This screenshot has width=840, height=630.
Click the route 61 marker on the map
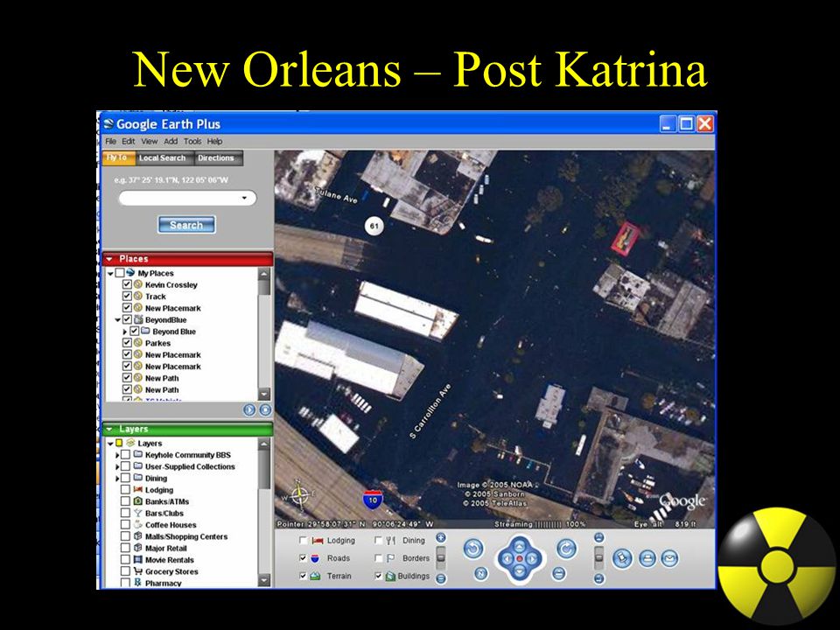pyautogui.click(x=374, y=226)
